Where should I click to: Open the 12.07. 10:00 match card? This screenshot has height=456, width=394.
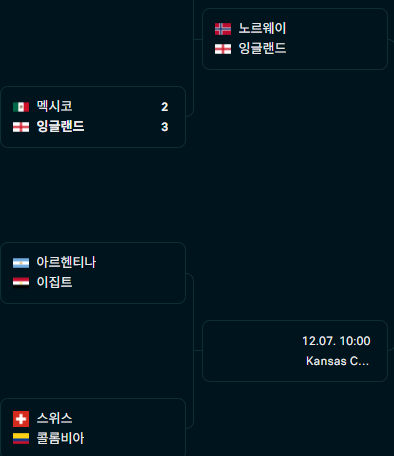(295, 351)
